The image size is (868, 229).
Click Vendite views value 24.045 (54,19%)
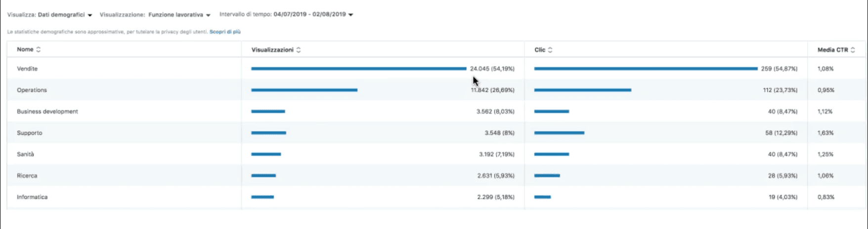coord(492,69)
